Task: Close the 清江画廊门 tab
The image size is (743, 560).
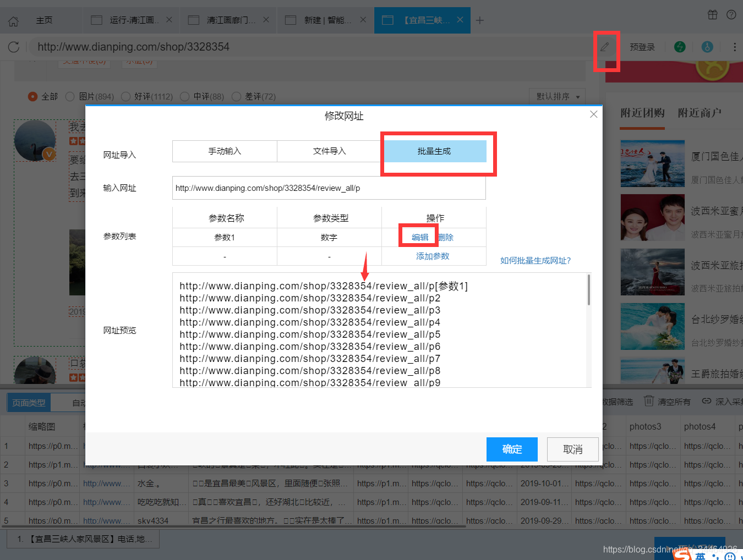Action: click(266, 20)
